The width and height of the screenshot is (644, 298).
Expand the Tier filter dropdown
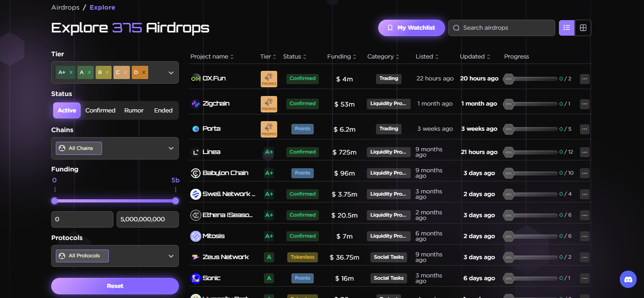pyautogui.click(x=171, y=73)
